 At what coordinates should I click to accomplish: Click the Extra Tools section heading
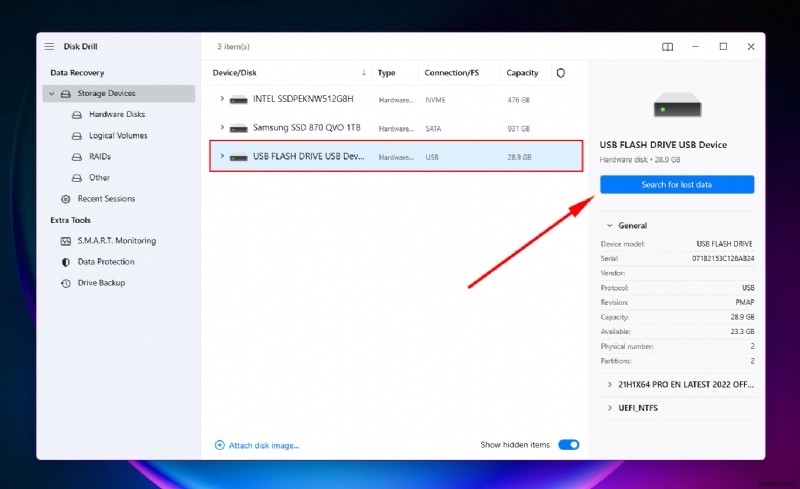tap(70, 220)
